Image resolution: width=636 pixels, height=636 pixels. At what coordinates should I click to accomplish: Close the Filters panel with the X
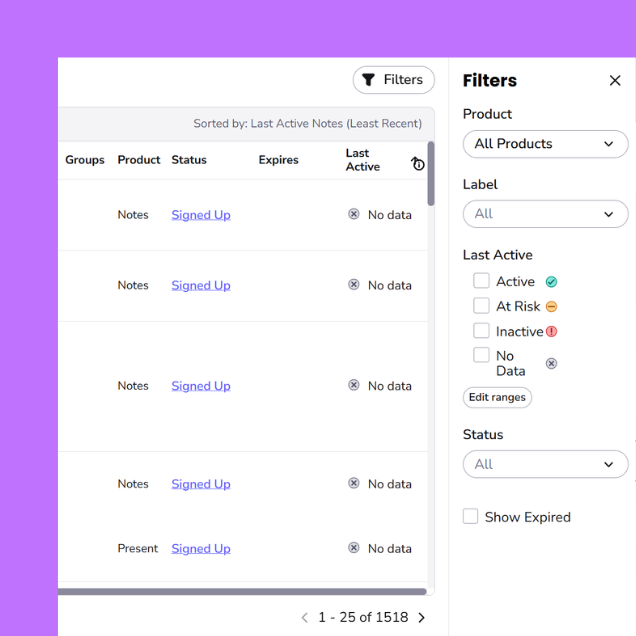[x=615, y=81]
